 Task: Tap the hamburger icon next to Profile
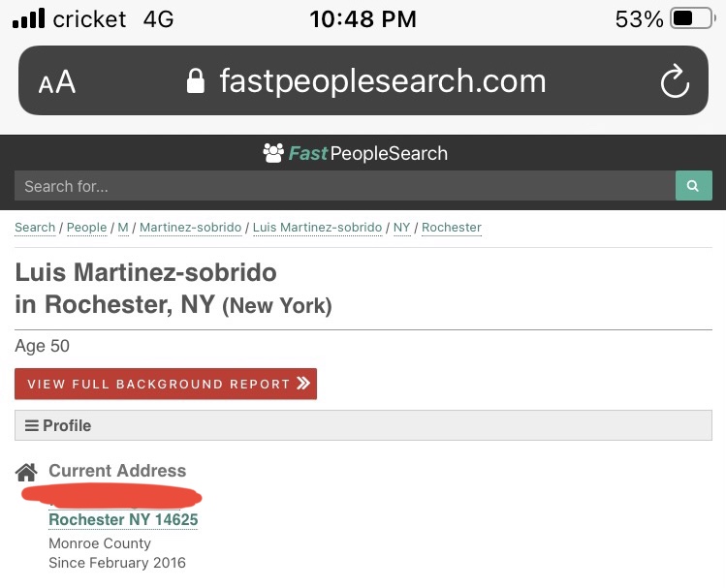pyautogui.click(x=31, y=425)
